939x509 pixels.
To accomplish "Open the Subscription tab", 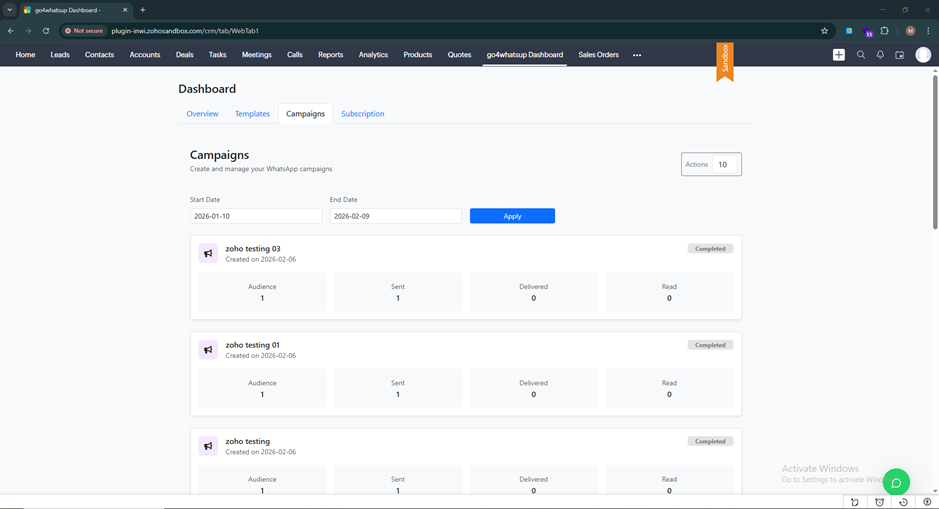I will coord(362,114).
